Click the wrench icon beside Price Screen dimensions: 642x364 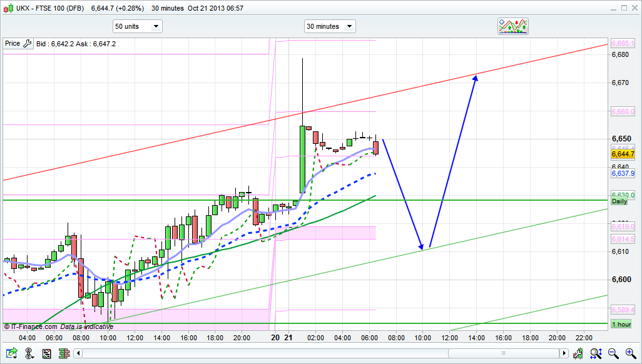[27, 44]
